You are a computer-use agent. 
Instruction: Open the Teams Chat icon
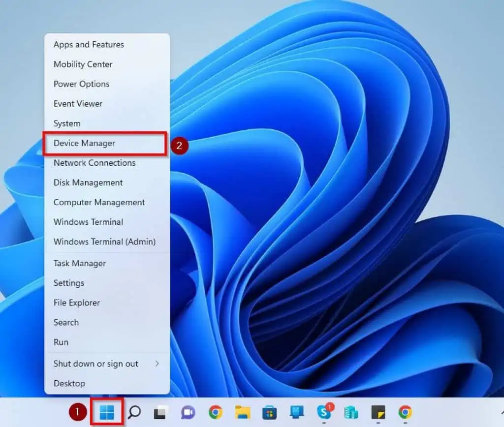(x=187, y=412)
